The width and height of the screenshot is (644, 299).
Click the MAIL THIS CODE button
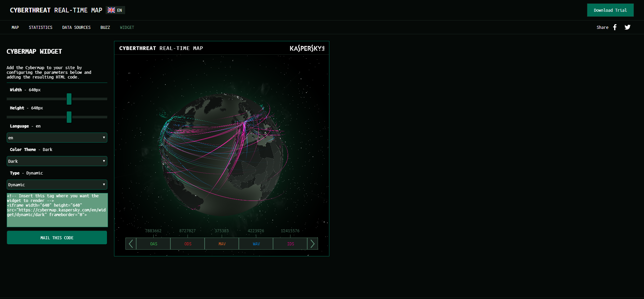click(57, 238)
